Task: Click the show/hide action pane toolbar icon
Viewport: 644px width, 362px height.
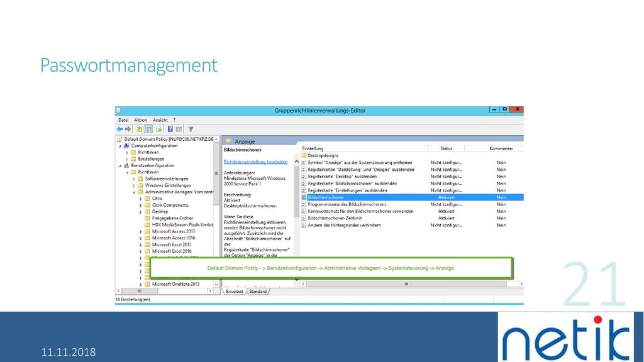Action: point(179,129)
